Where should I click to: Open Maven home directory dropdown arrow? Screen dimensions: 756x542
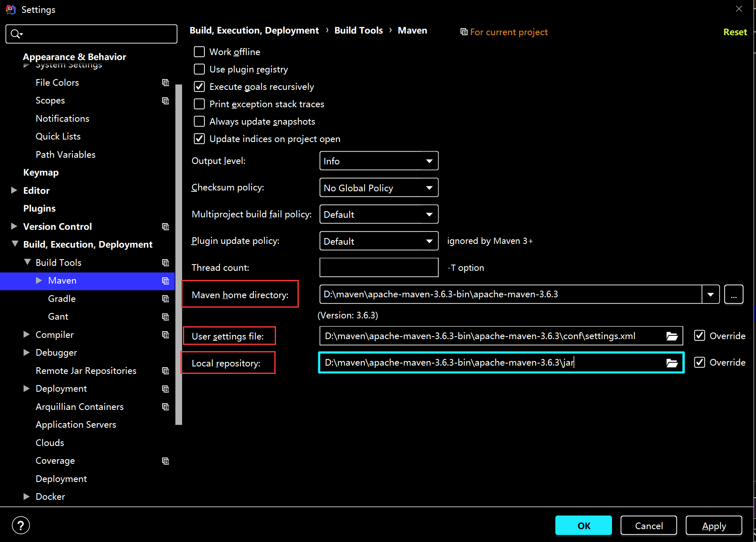(x=711, y=294)
